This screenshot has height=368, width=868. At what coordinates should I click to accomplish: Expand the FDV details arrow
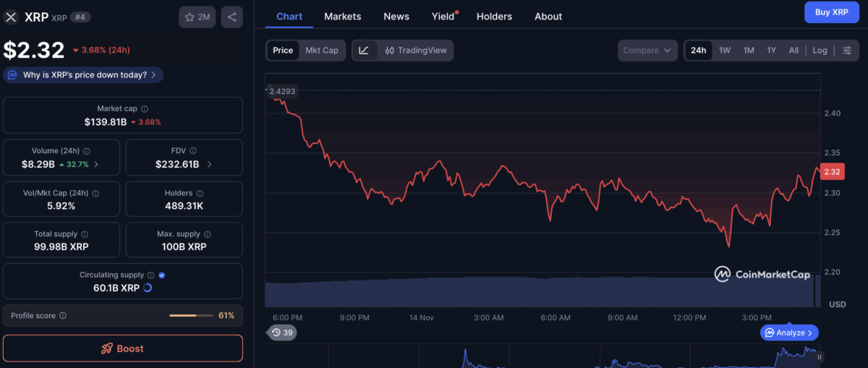coord(210,164)
